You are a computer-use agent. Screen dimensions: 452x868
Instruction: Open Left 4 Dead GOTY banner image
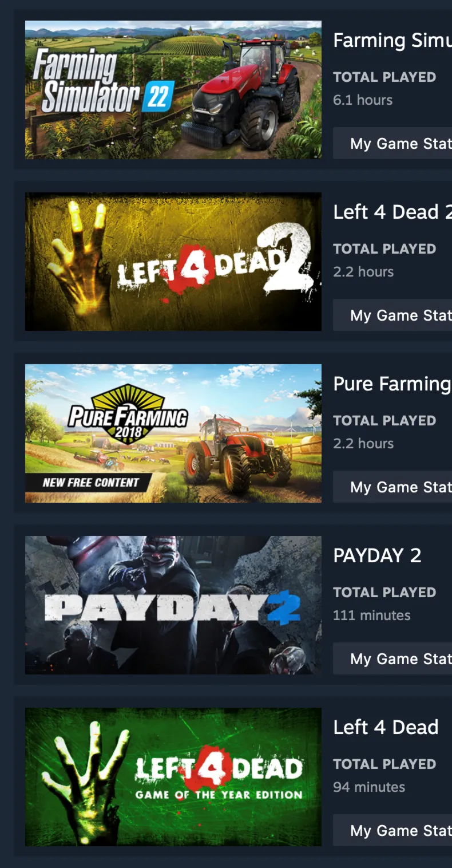173,777
